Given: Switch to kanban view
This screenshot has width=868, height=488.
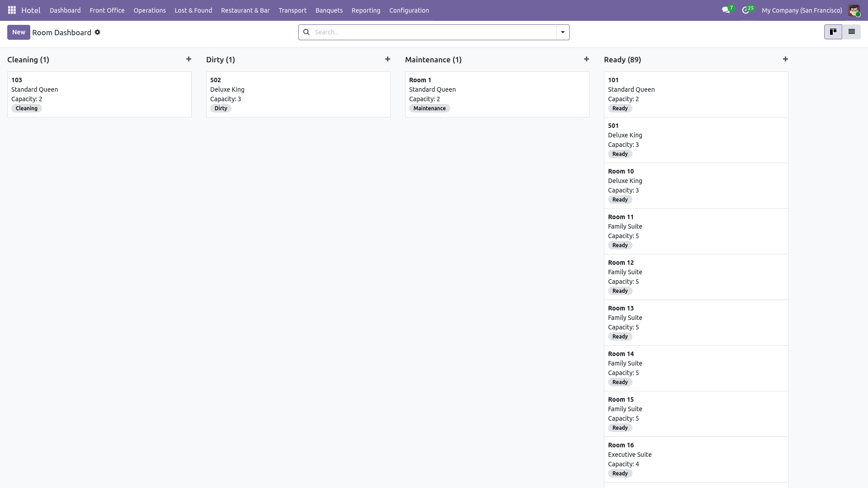Looking at the screenshot, I should pyautogui.click(x=833, y=32).
